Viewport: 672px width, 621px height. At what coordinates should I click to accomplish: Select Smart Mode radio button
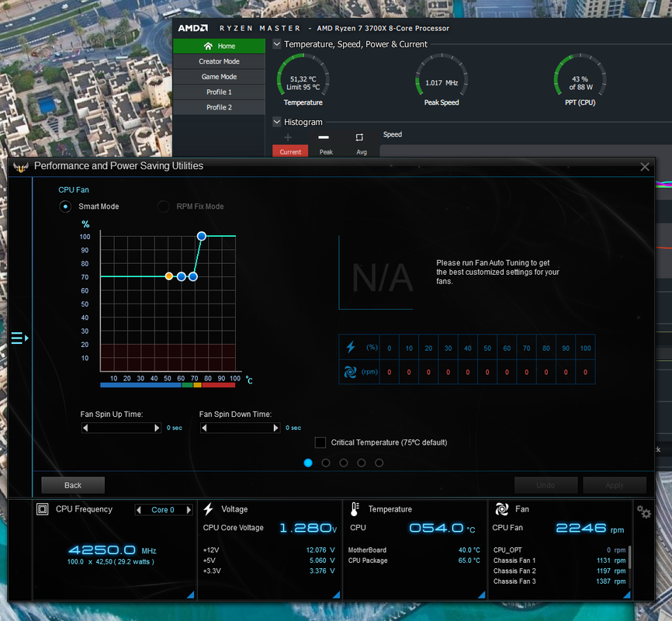tap(65, 206)
